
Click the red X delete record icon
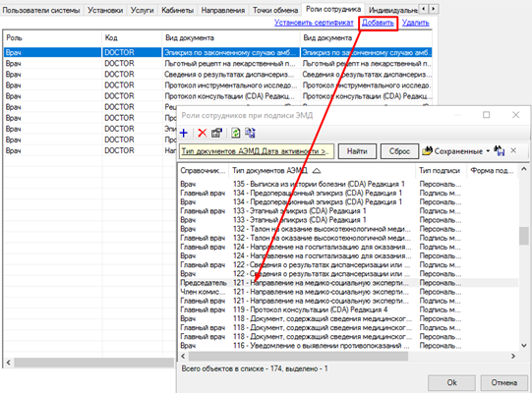pyautogui.click(x=203, y=133)
